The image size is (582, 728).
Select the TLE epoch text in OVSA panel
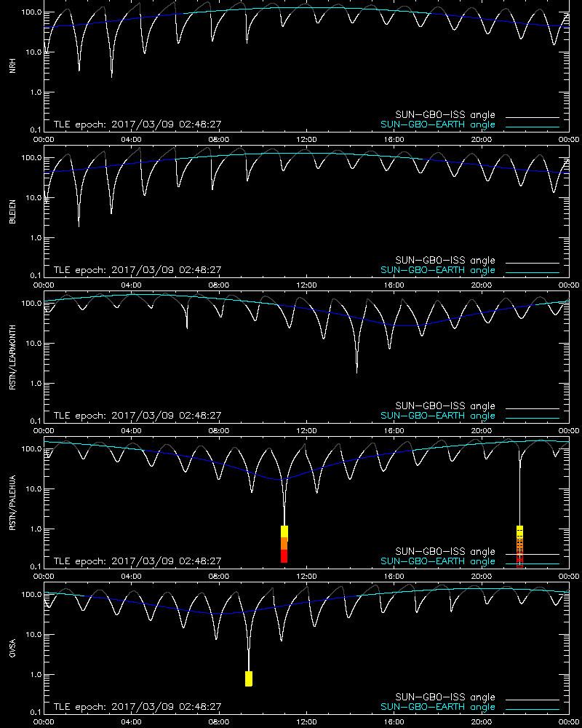(x=137, y=707)
